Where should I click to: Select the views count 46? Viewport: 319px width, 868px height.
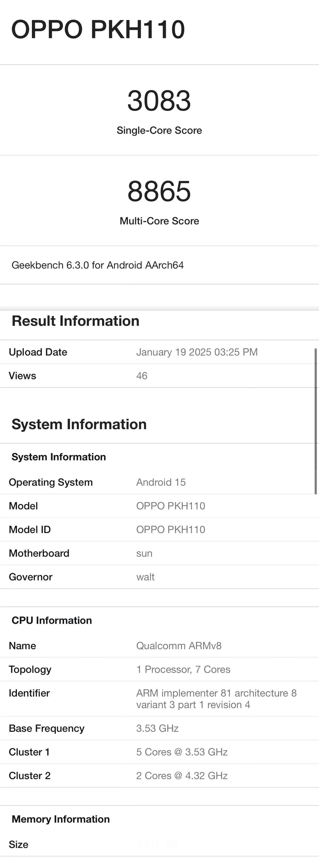[x=142, y=376]
